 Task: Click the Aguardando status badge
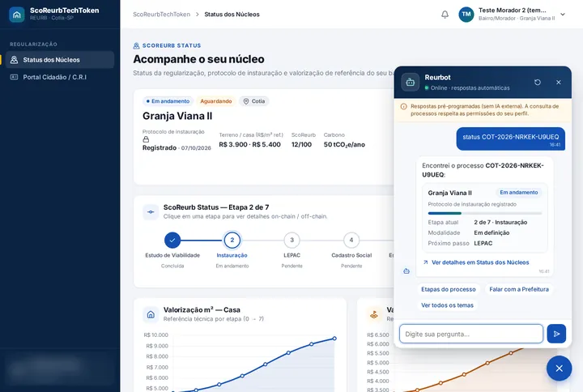coord(216,101)
